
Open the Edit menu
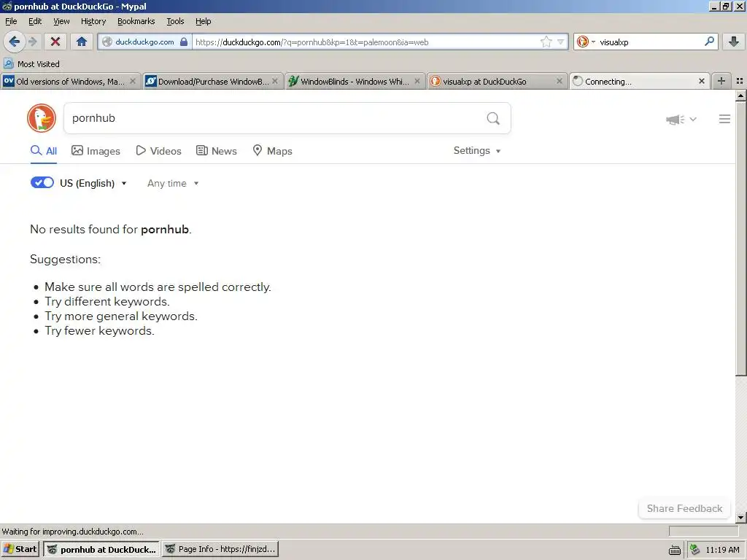(35, 21)
